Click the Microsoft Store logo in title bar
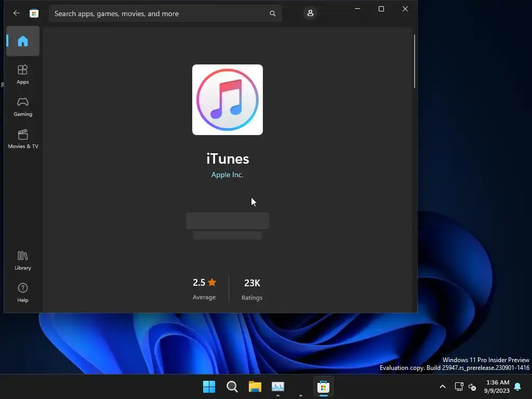 coord(34,14)
